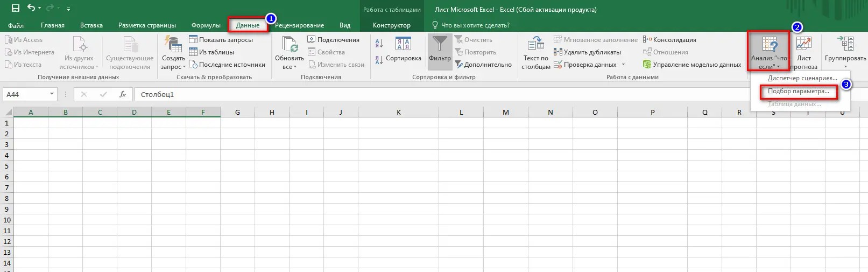The image size is (868, 272).
Task: Switch to the Рецензирование tab
Action: [x=299, y=25]
